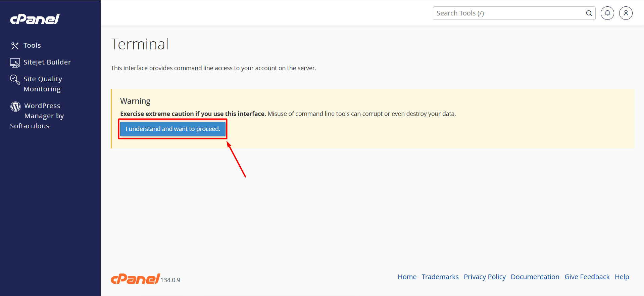
Task: Follow the Home footer link
Action: 407,277
